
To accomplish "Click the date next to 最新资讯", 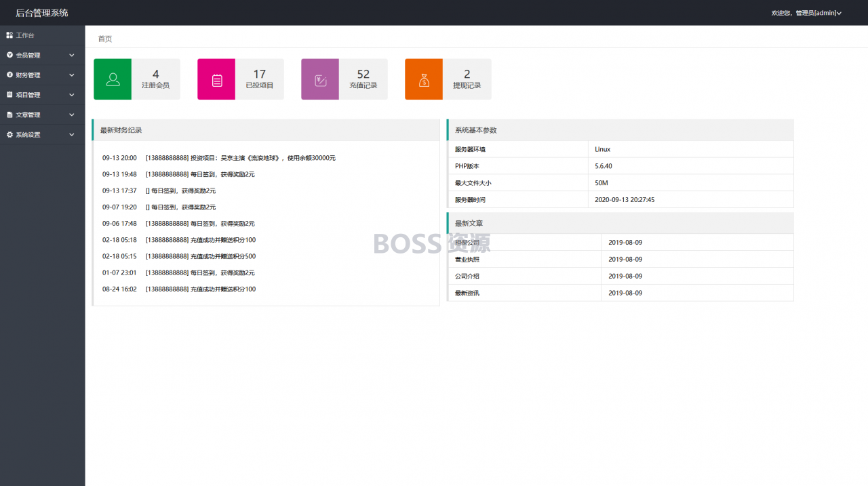I will pos(625,293).
